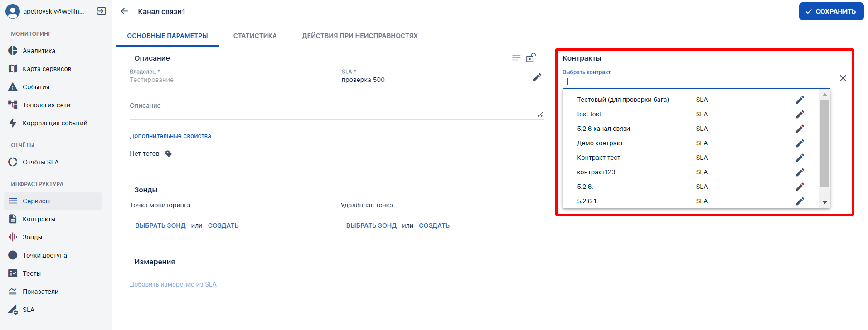Select contract test test

691,114
